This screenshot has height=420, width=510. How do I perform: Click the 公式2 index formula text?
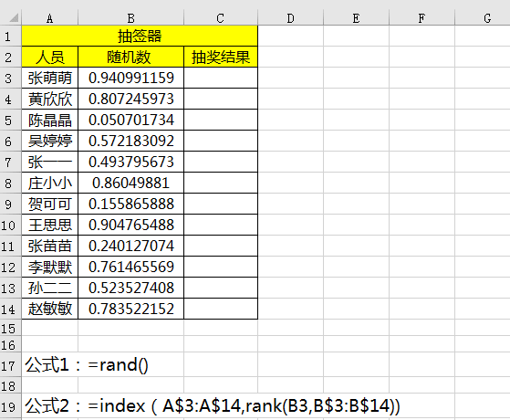(213, 406)
